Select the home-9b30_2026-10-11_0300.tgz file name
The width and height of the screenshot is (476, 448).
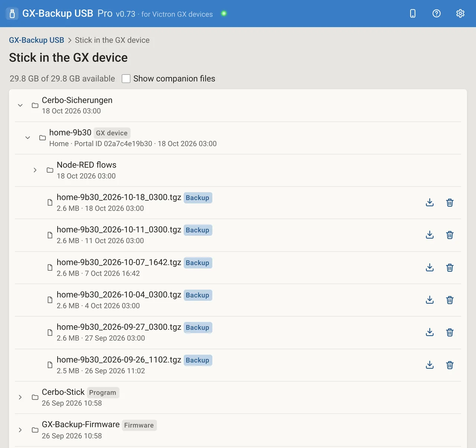[119, 229]
